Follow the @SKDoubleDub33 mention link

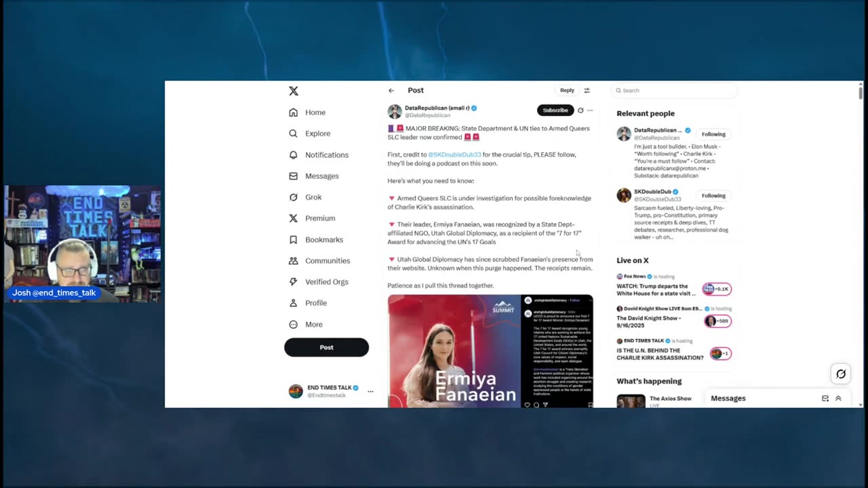[454, 155]
